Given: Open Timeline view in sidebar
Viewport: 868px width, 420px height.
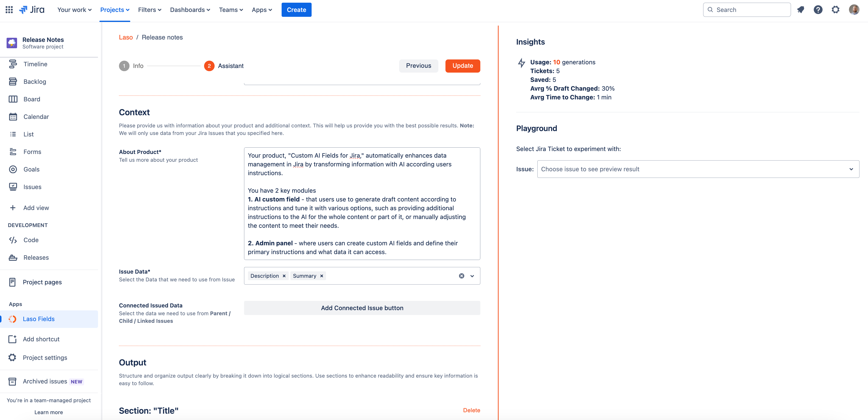Looking at the screenshot, I should pyautogui.click(x=35, y=64).
